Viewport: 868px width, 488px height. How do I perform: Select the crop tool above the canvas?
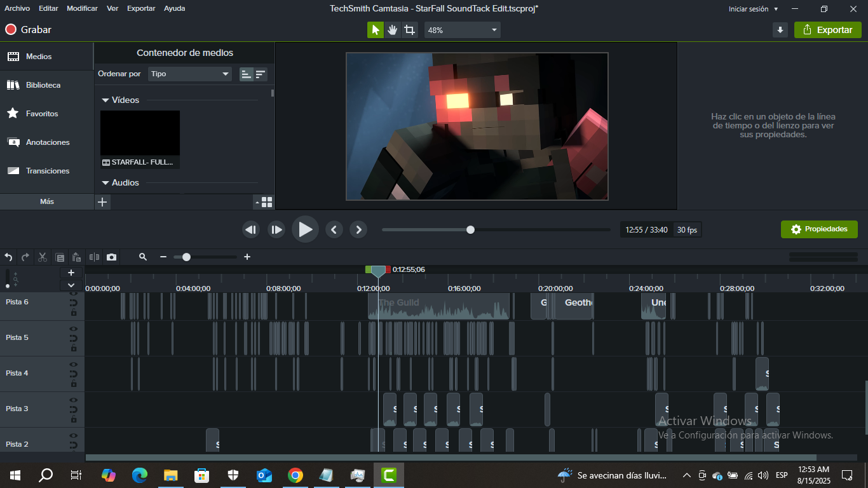[x=410, y=30]
